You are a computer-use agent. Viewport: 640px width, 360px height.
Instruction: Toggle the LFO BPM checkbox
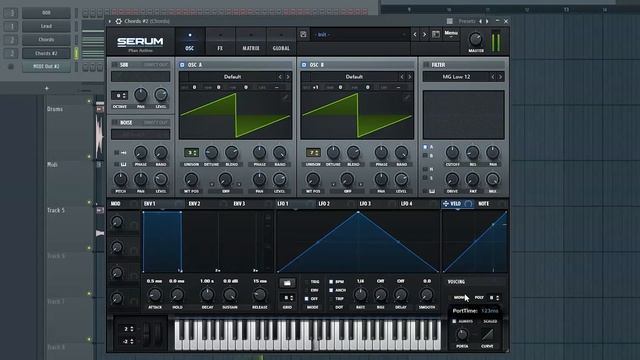click(x=331, y=282)
